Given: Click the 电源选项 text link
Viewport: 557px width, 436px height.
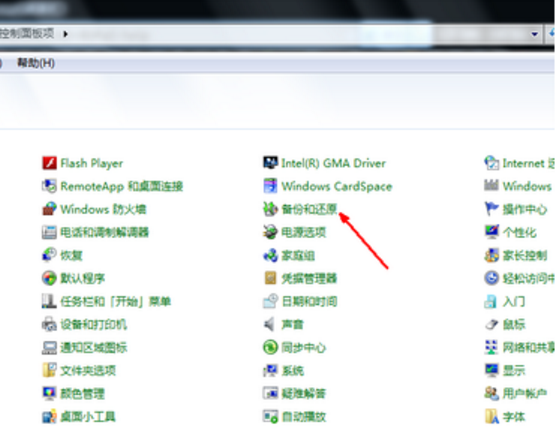Looking at the screenshot, I should (304, 232).
